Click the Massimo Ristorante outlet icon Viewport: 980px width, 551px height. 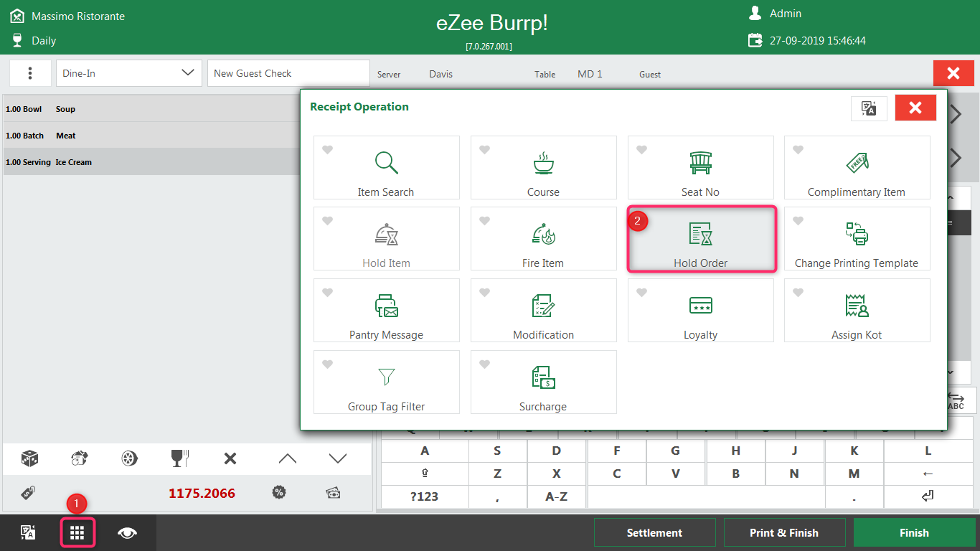pos(17,16)
